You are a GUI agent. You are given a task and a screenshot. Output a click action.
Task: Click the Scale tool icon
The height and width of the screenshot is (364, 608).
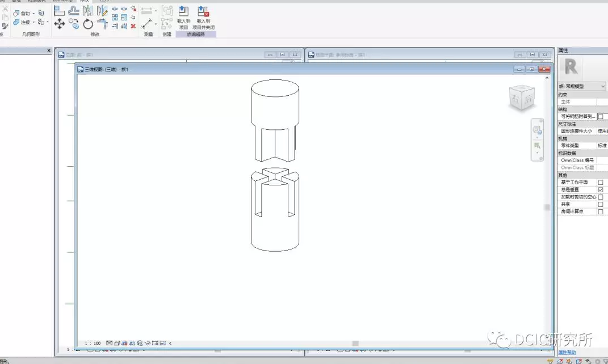pos(124,18)
